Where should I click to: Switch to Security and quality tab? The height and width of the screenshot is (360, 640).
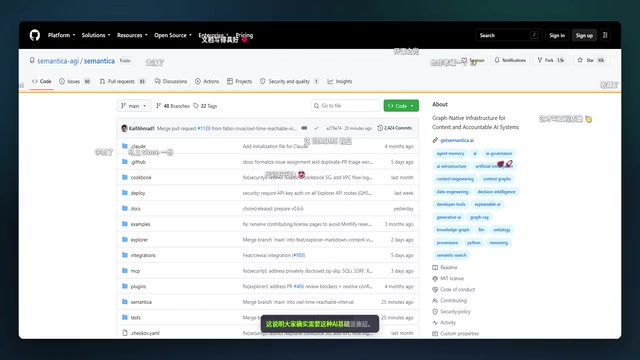[289, 81]
